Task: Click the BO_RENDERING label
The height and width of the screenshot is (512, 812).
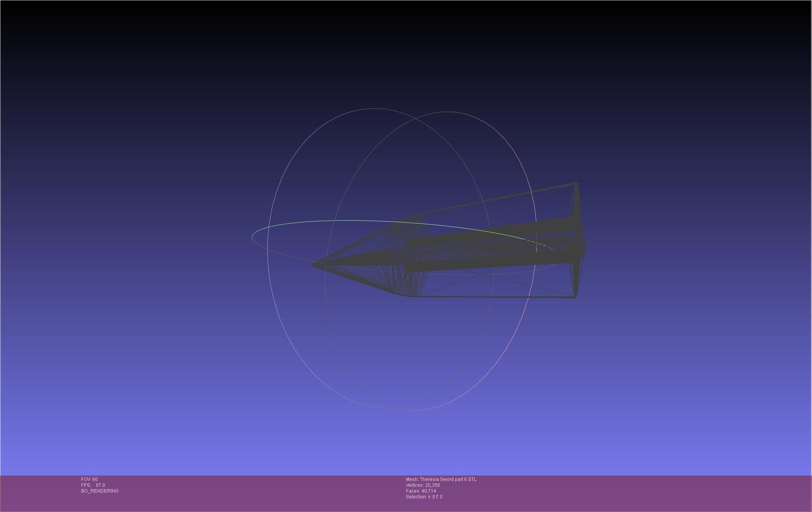Action: point(100,491)
